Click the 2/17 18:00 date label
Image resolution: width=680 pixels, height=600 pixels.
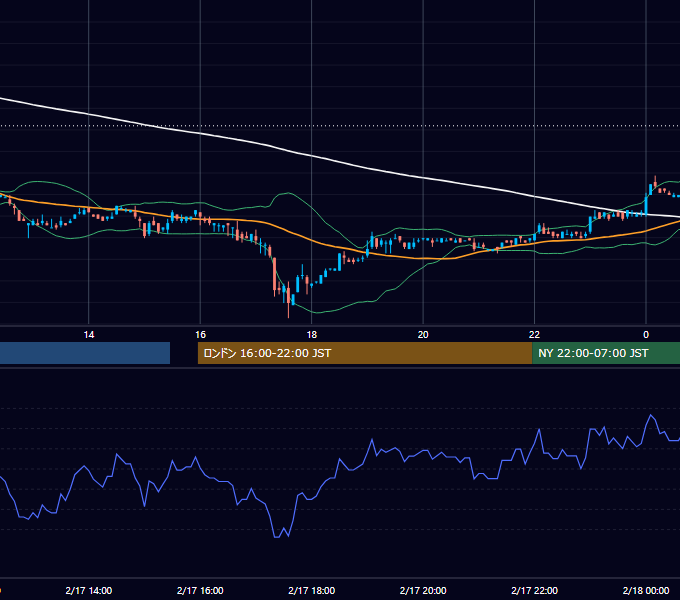pyautogui.click(x=311, y=590)
